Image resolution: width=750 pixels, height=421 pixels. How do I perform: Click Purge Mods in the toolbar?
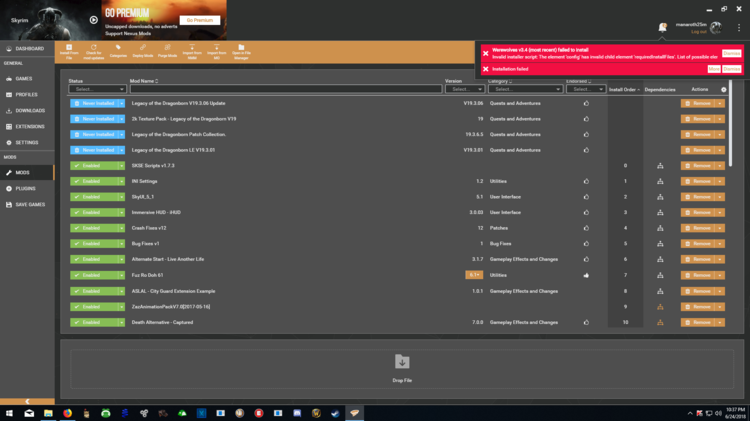tap(167, 51)
